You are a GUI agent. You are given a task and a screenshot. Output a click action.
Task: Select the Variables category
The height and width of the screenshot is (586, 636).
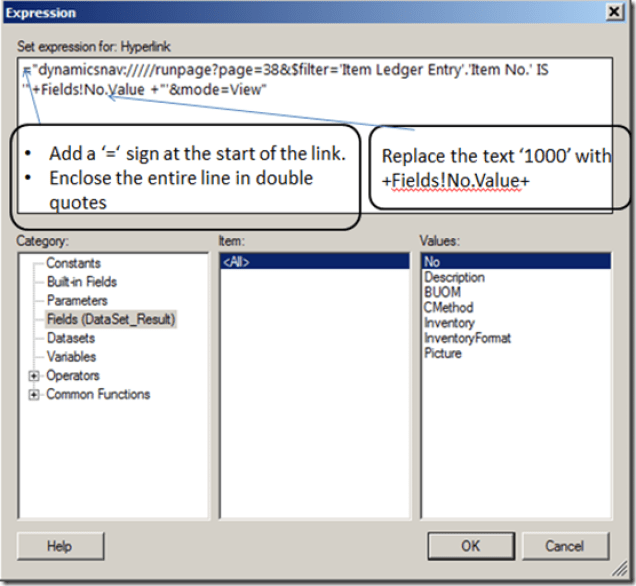71,356
